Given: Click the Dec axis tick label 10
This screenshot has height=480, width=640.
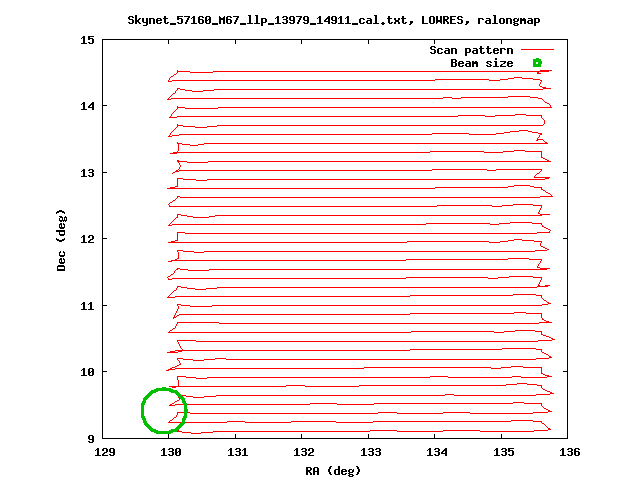Looking at the screenshot, I should [87, 372].
